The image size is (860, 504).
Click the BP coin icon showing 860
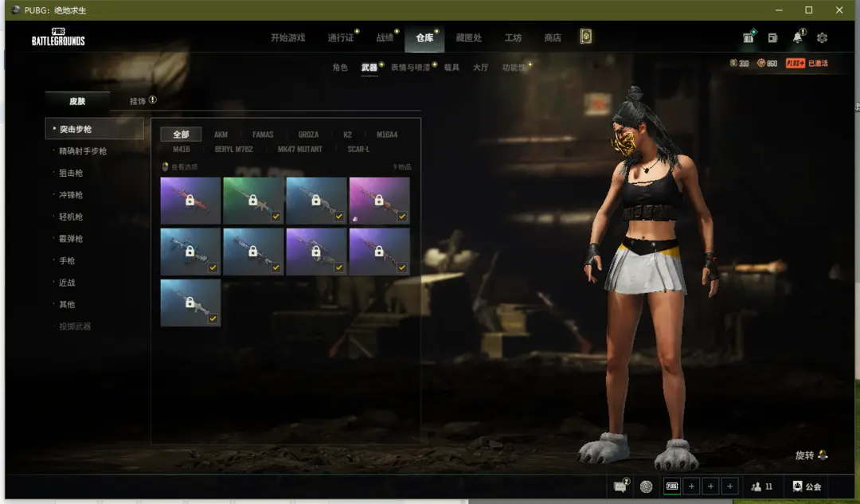[x=761, y=63]
